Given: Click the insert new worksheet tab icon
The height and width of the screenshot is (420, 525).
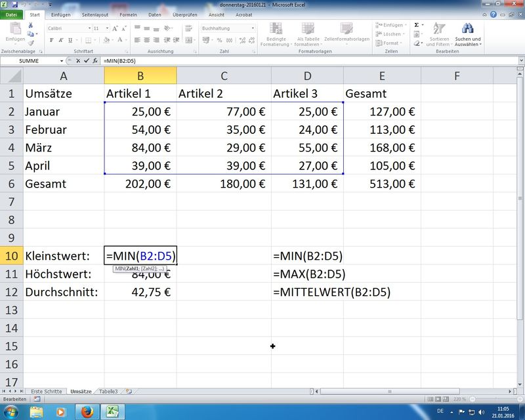Looking at the screenshot, I should click(x=129, y=391).
